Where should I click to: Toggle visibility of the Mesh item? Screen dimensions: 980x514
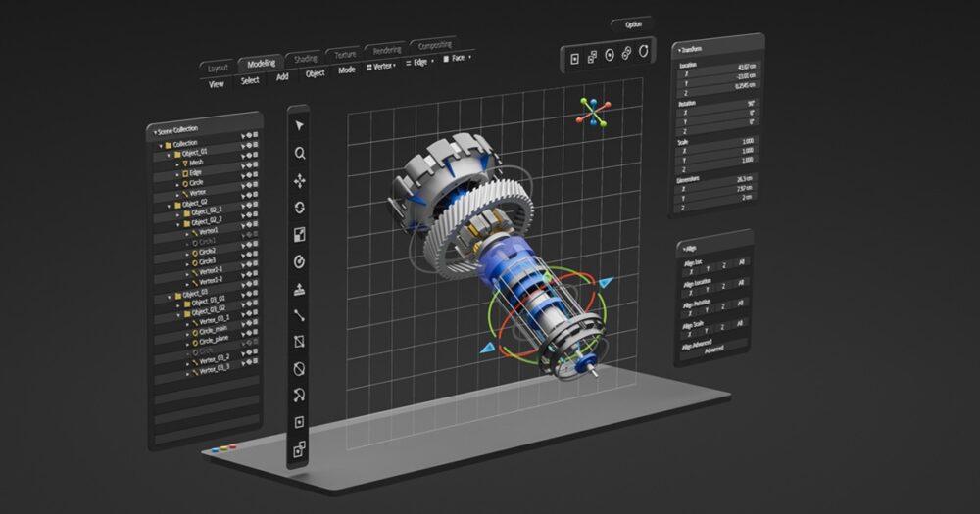[x=249, y=163]
